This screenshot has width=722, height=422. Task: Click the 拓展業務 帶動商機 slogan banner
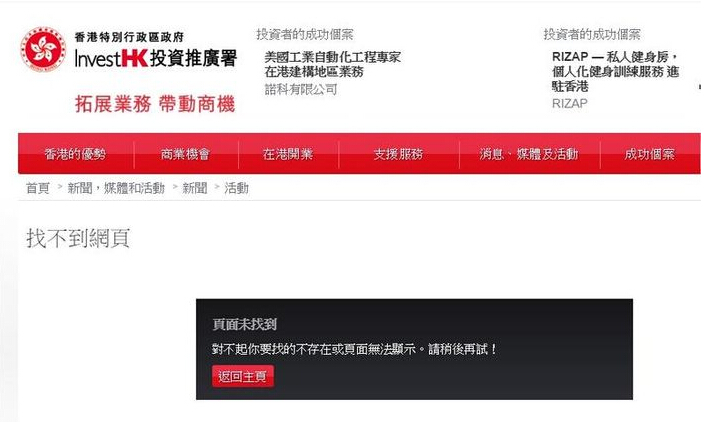click(155, 104)
